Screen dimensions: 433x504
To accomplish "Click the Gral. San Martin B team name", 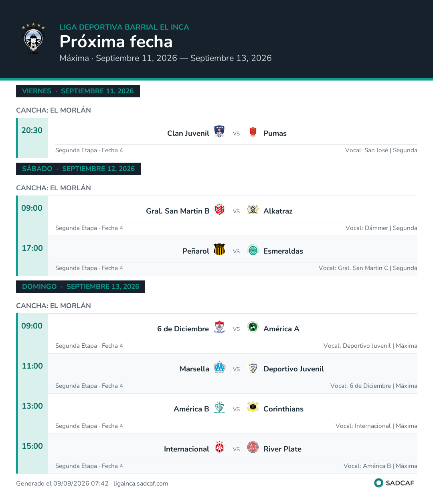I will point(178,211).
